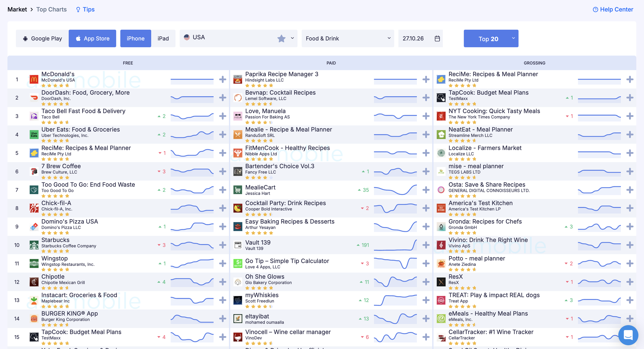Open the chat support bubble
The width and height of the screenshot is (644, 349).
pos(628,335)
